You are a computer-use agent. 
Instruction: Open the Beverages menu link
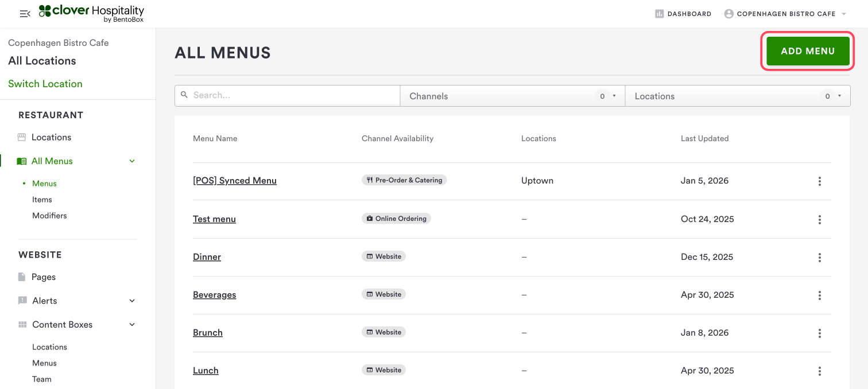[214, 295]
